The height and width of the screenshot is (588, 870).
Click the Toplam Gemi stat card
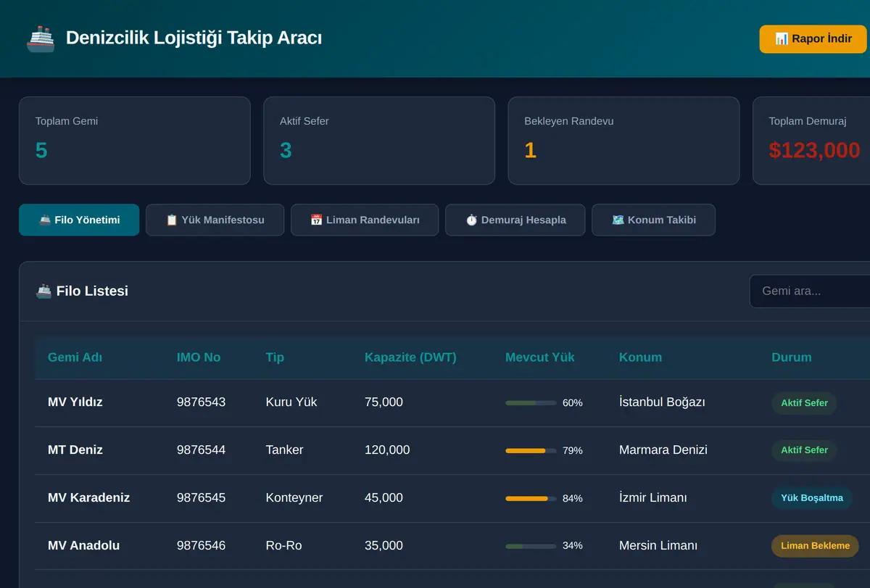[x=135, y=141]
